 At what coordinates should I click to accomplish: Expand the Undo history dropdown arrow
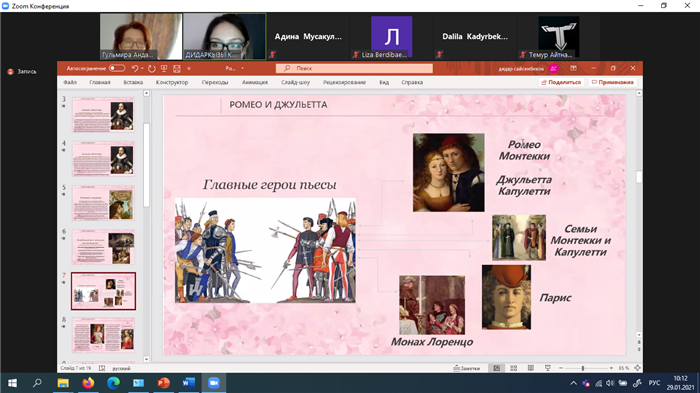[x=142, y=68]
